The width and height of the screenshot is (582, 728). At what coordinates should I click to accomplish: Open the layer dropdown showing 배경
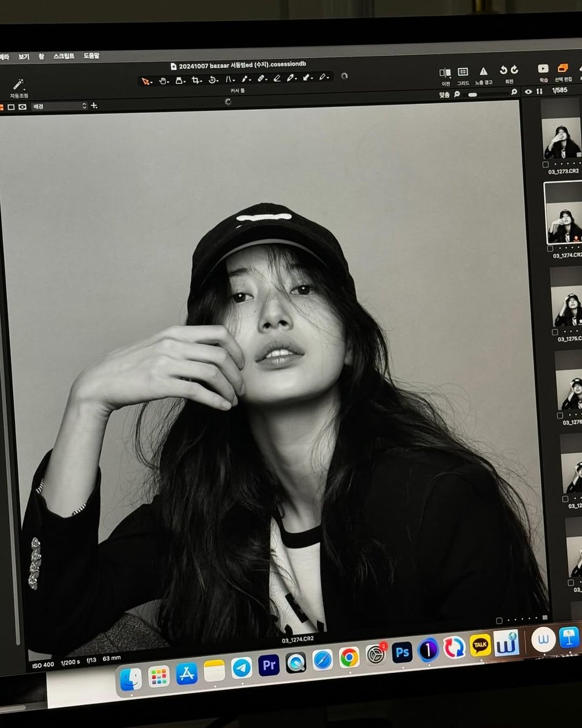click(59, 106)
